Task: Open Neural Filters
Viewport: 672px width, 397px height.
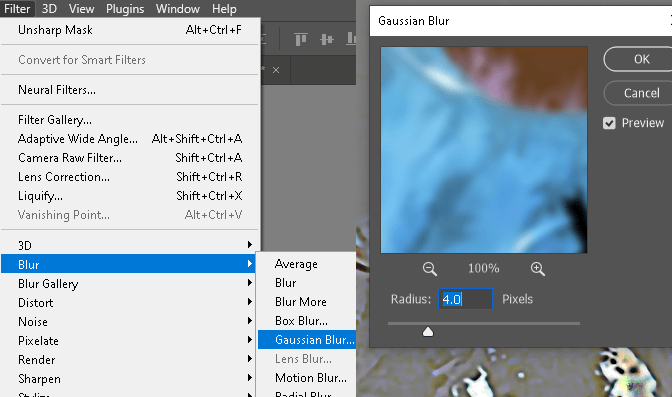Action: [x=57, y=90]
